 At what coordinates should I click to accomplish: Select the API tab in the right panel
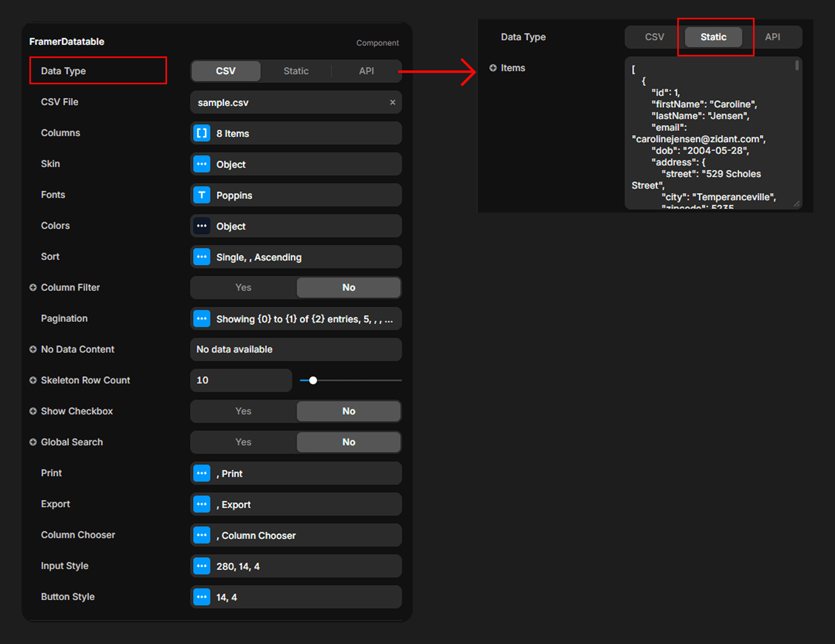(772, 37)
